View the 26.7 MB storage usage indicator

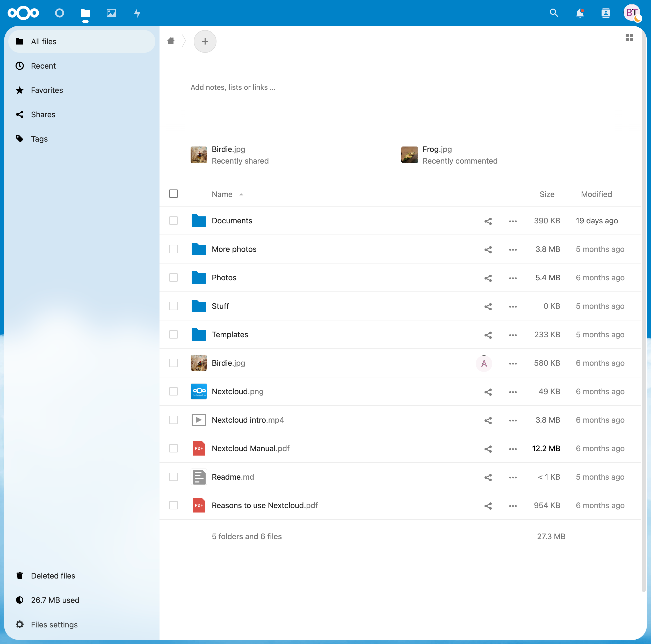55,600
